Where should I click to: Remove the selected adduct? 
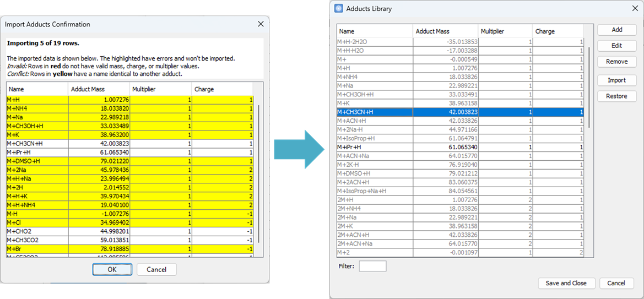click(616, 62)
